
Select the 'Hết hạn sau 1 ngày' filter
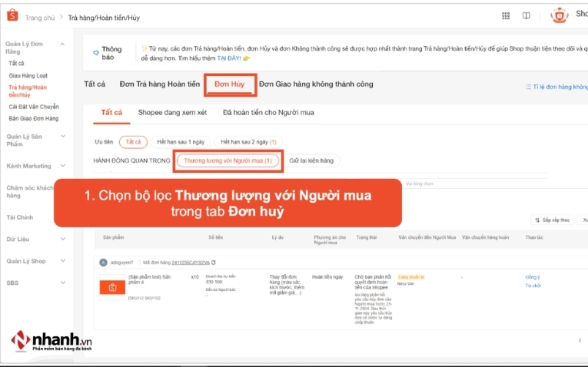181,142
